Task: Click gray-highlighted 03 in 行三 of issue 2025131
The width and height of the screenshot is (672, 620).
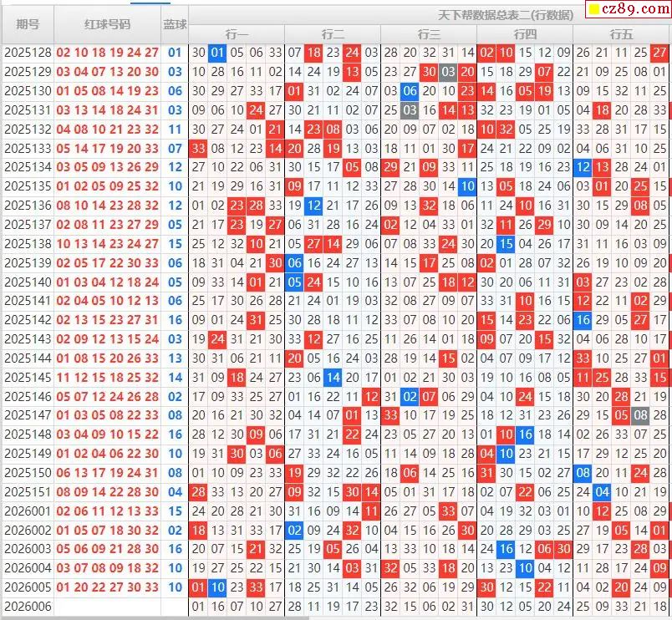Action: pyautogui.click(x=410, y=110)
